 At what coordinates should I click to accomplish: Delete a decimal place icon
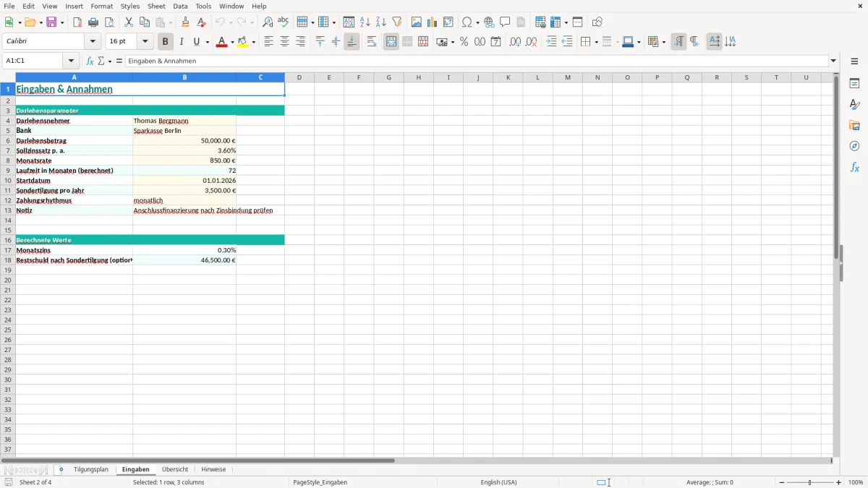point(531,42)
